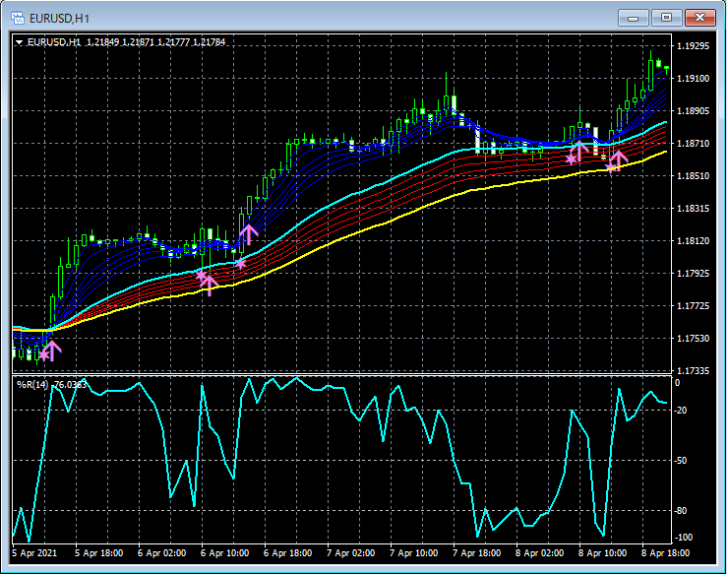
Task: Click the 5 Apr 2021 date on the time axis
Action: pos(34,553)
